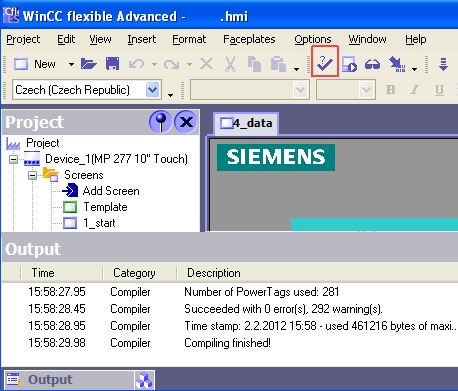Close the Project panel
Image resolution: width=458 pixels, height=391 pixels.
186,122
